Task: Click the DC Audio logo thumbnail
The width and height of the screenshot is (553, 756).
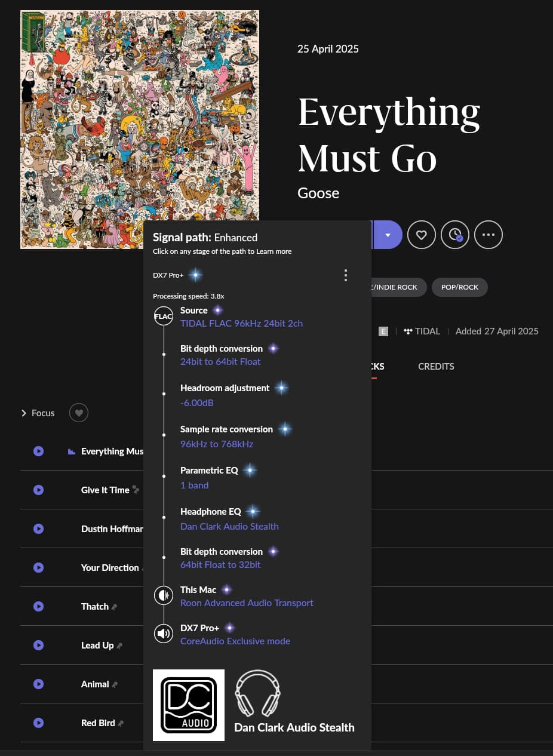Action: click(x=189, y=705)
